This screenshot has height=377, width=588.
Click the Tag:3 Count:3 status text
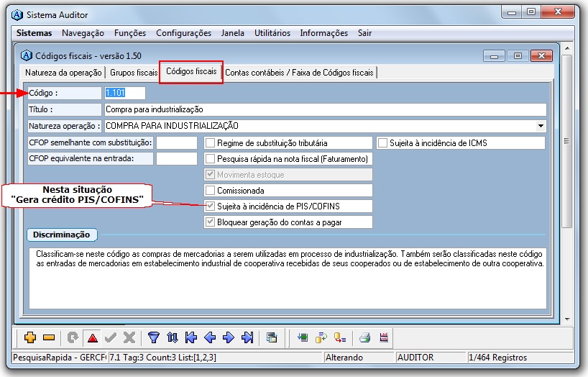tap(162, 358)
